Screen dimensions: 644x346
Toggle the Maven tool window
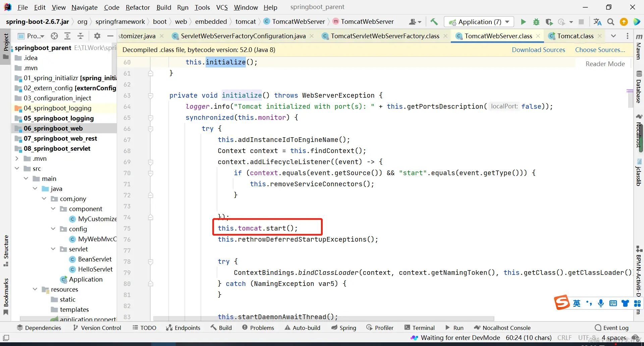tap(639, 46)
